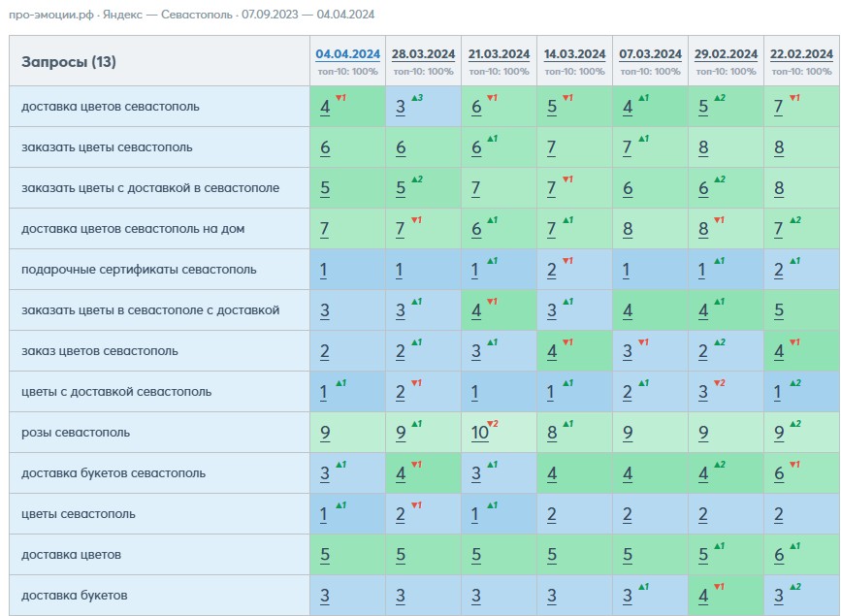Image resolution: width=841 pixels, height=616 pixels.
Task: Open position 4 for 'доставка букетов' on 29.02.2024
Action: [x=703, y=597]
